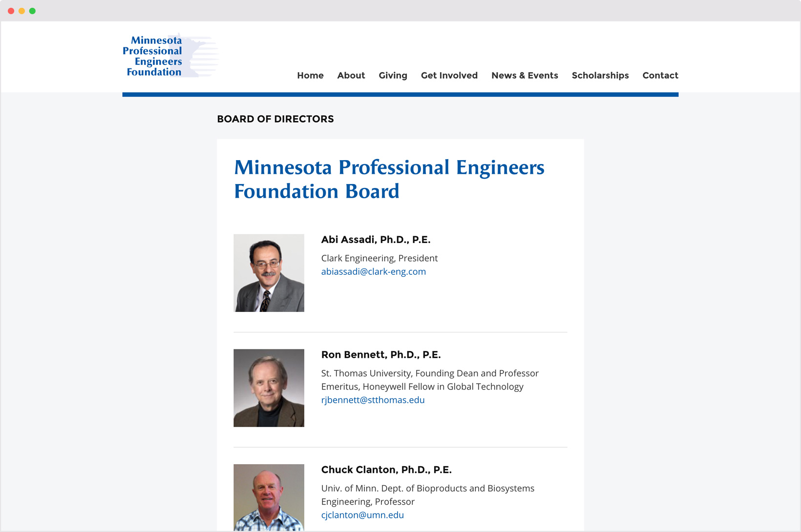
Task: Click Ron Bennett's portrait photo
Action: click(269, 388)
